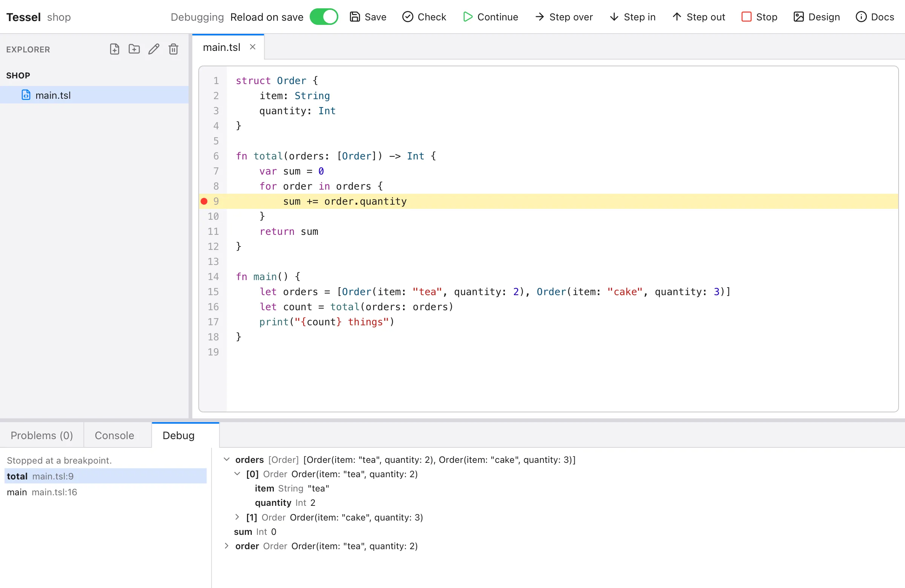Click the rename pencil icon in Explorer
The height and width of the screenshot is (588, 905).
click(x=153, y=49)
